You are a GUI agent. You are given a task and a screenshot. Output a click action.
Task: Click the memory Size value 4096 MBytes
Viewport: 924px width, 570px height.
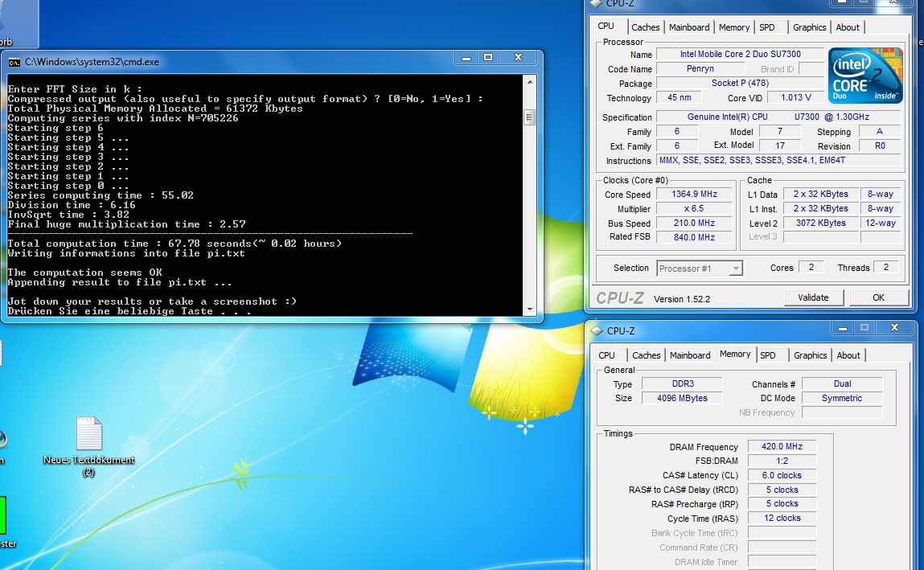click(x=683, y=398)
